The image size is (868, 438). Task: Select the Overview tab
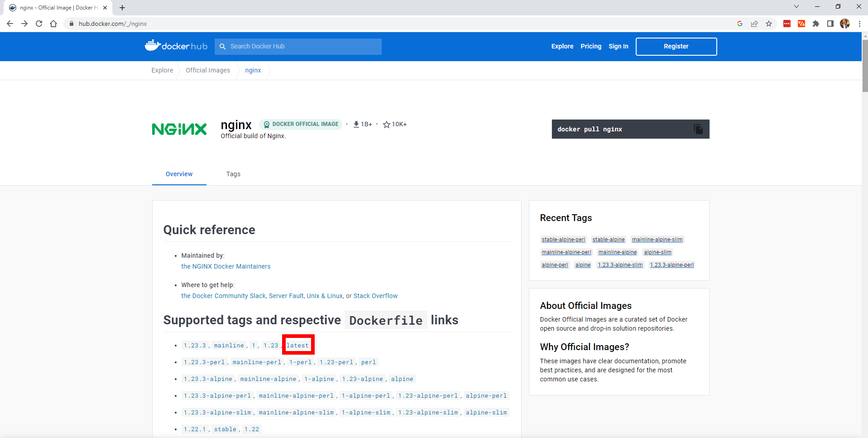click(179, 174)
